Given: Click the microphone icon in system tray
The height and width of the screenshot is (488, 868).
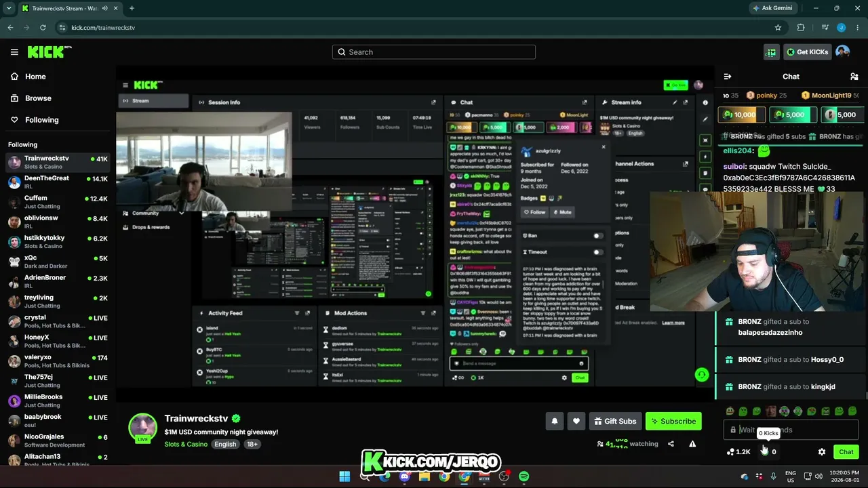Looking at the screenshot, I should [x=773, y=476].
